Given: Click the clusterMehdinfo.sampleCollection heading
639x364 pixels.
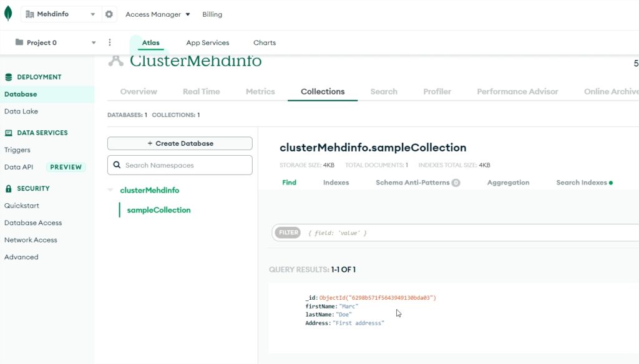Looking at the screenshot, I should click(373, 147).
